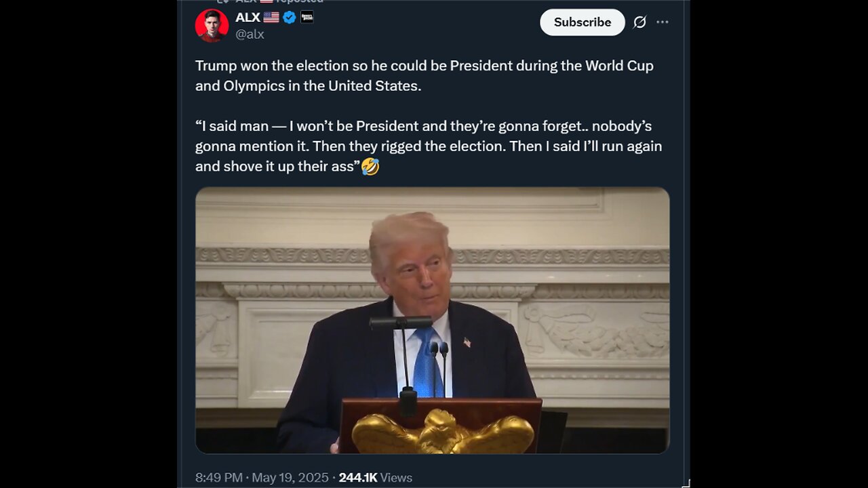
Task: Click the affiliate badge beside the checkmark
Action: pyautogui.click(x=307, y=18)
